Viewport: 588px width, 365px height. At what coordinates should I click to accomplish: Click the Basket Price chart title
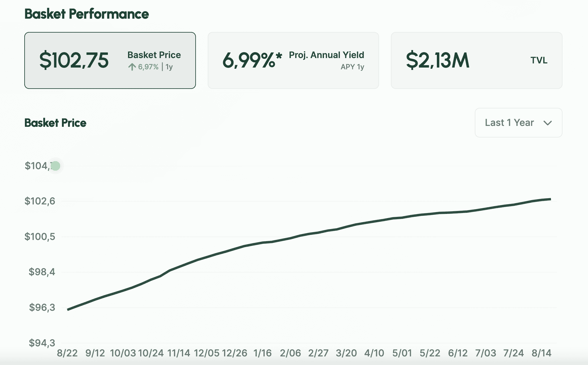tap(55, 123)
